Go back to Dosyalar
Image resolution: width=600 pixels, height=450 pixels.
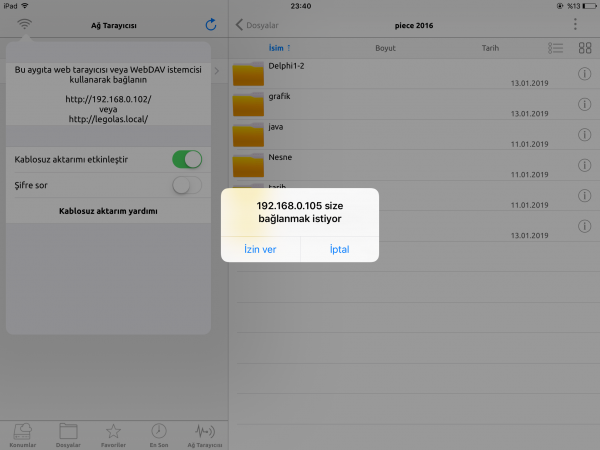tap(256, 24)
